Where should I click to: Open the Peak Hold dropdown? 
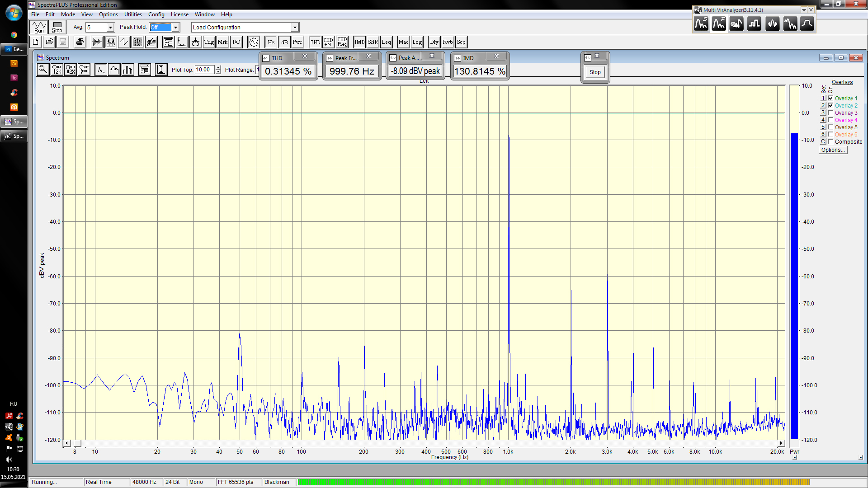[176, 28]
